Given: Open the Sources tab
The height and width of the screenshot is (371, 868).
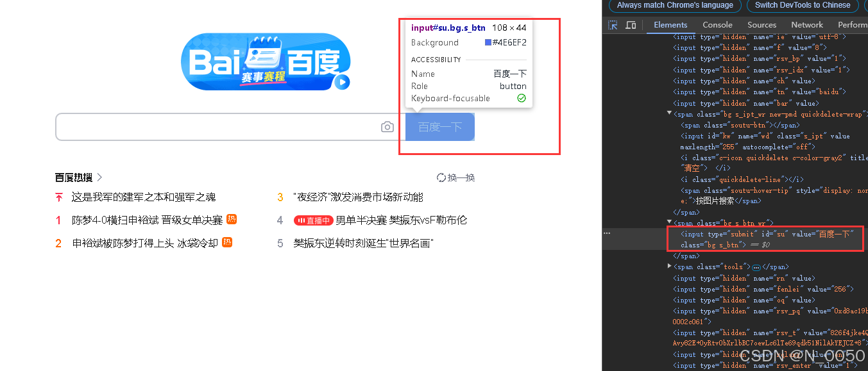Looking at the screenshot, I should pos(762,25).
